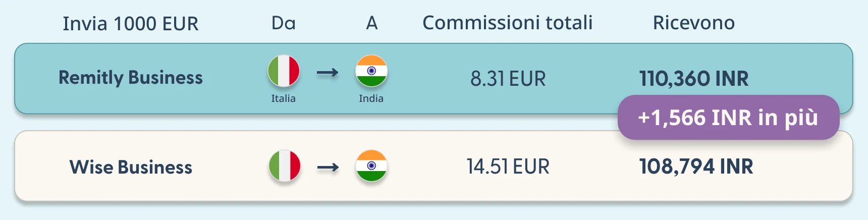The image size is (868, 220).
Task: Click the 14.51 EUR fee value
Action: (508, 167)
